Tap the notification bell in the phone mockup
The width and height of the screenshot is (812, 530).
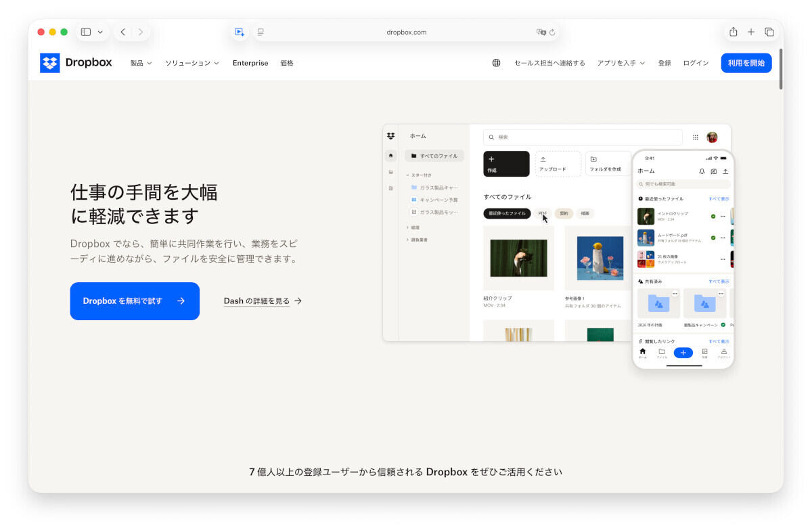[702, 172]
